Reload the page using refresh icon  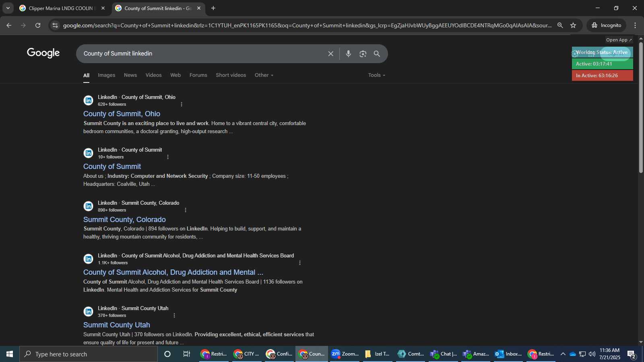pos(38,25)
